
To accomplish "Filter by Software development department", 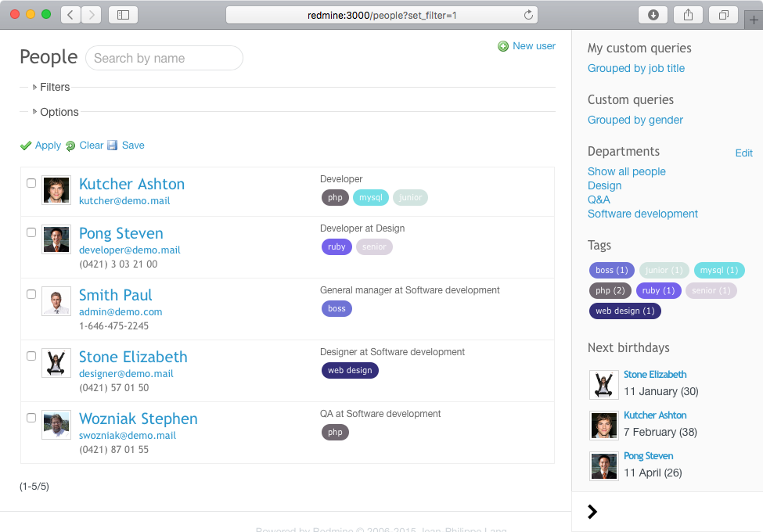I will [x=642, y=214].
